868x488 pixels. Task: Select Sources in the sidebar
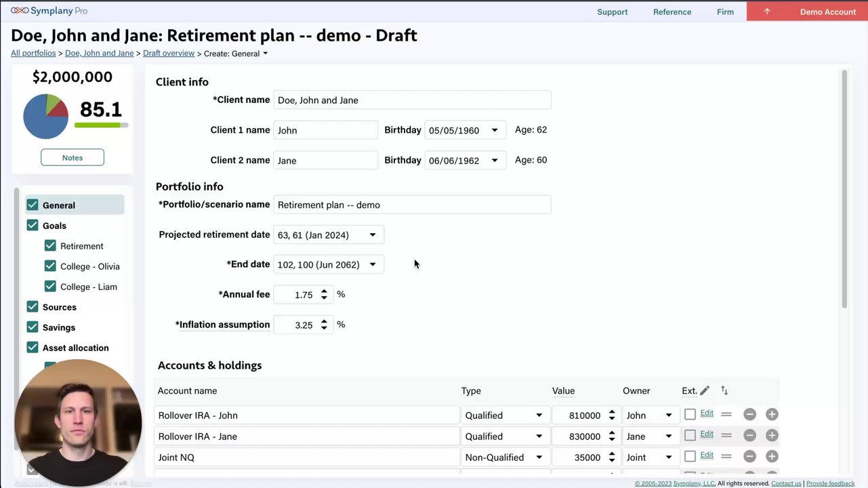tap(60, 307)
